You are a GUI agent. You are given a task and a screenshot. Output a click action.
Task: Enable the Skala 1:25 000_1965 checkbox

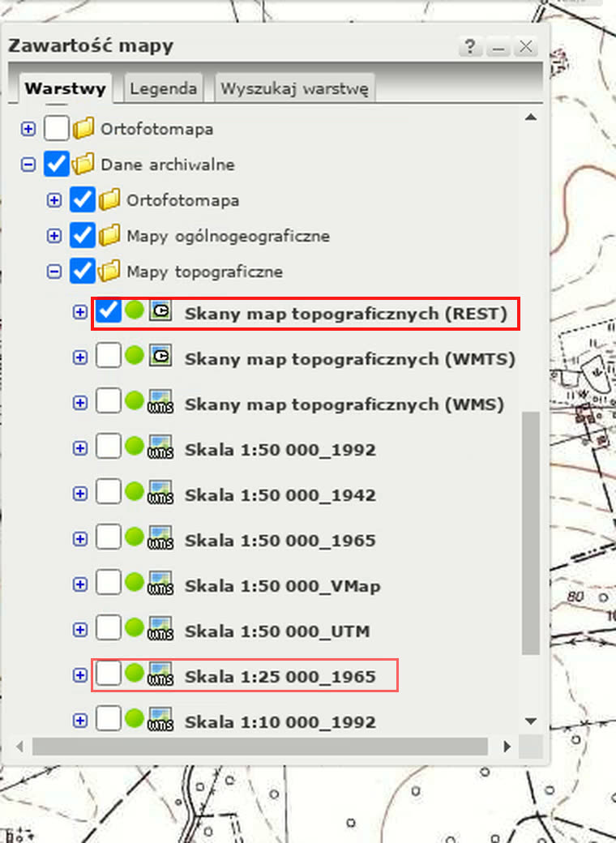[x=108, y=673]
